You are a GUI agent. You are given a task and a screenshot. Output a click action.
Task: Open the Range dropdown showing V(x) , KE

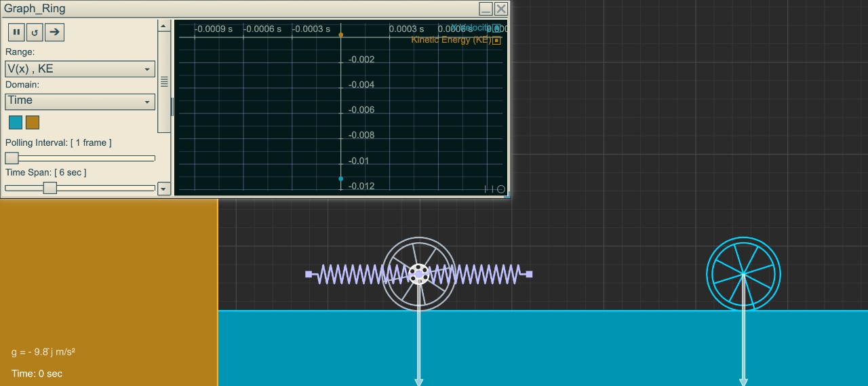[x=80, y=69]
